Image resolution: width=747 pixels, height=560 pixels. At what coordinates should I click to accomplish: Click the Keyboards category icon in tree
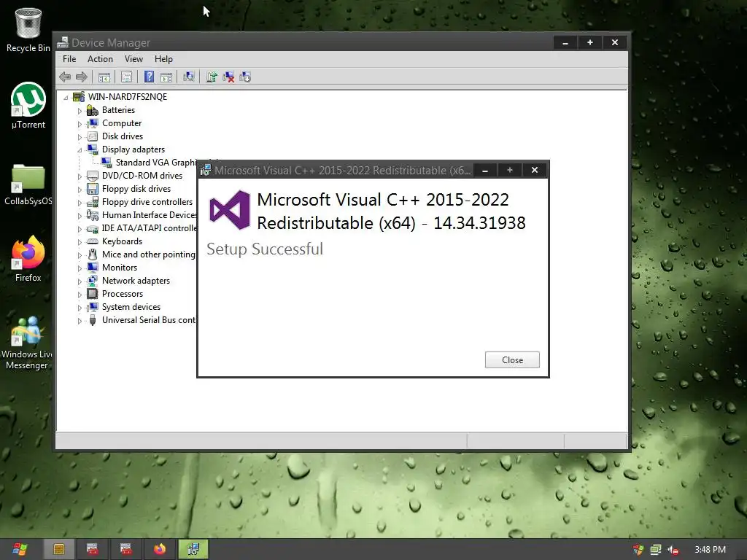click(93, 241)
